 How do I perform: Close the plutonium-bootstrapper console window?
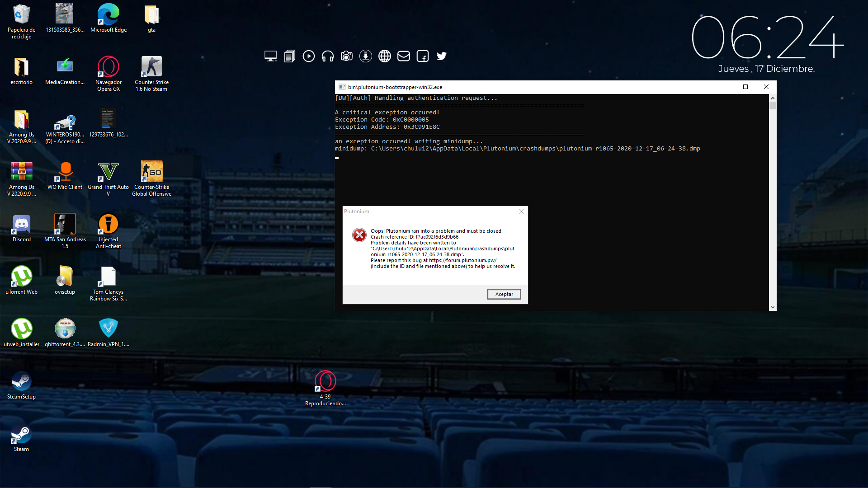(766, 87)
